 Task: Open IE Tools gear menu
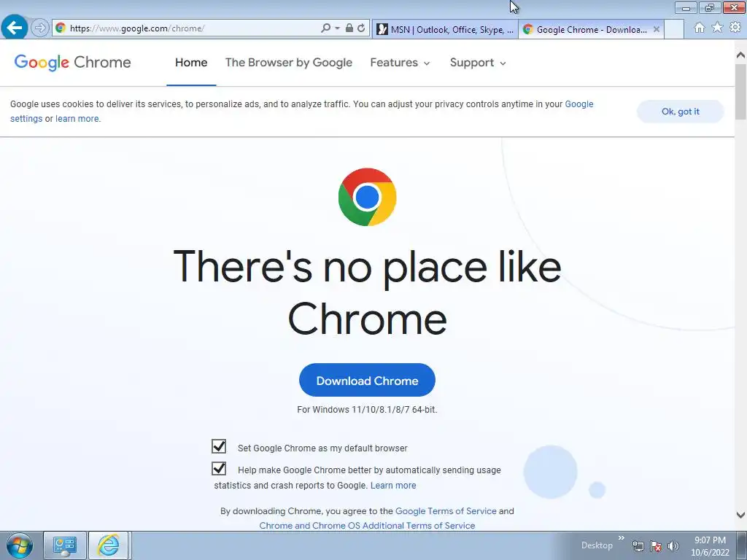735,28
